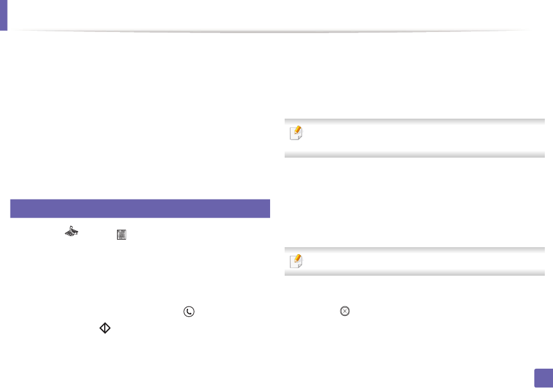
Task: Click blank area right of document menu icon
Action: (197, 235)
